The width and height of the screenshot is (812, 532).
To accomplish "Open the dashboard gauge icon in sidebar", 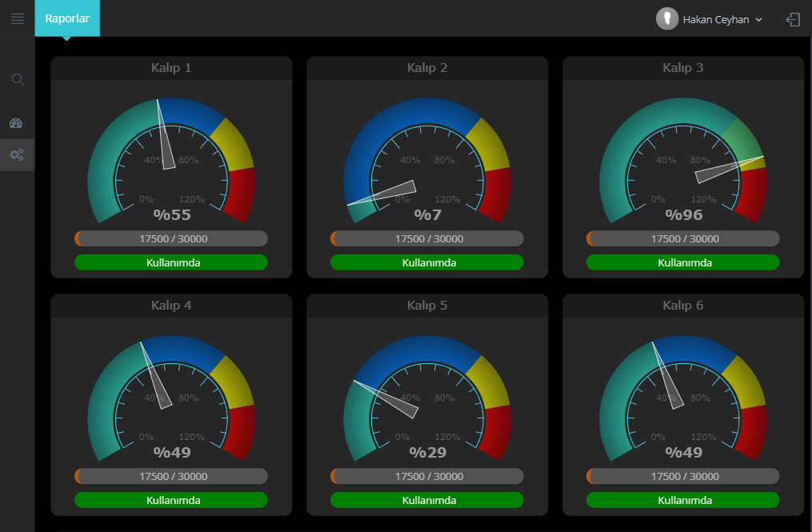I will 17,123.
